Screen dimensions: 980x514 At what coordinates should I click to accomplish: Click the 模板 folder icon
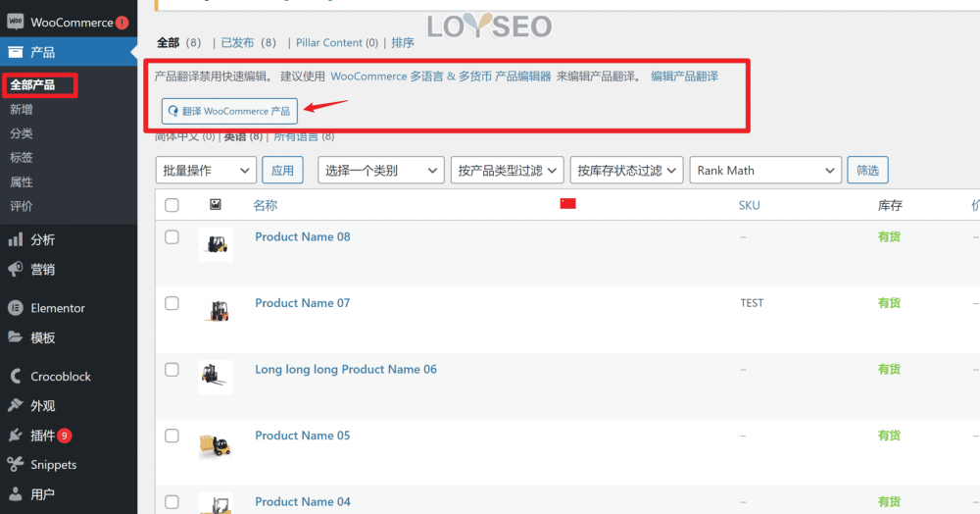(x=15, y=337)
